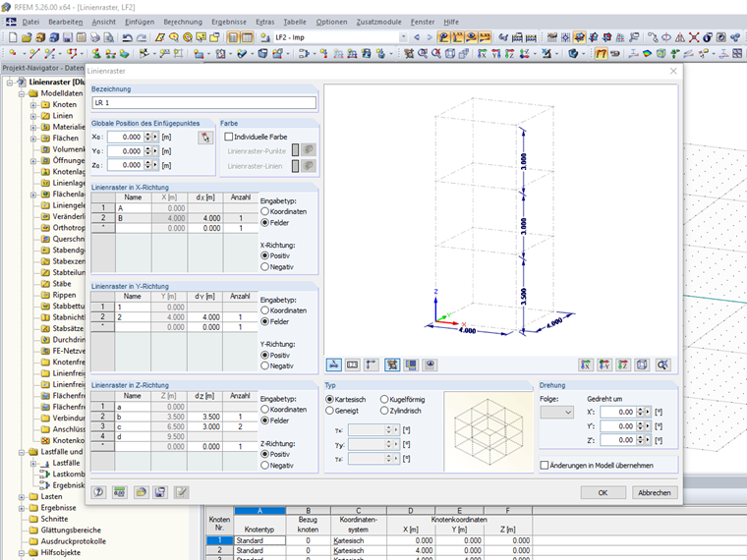Choose the Zylindrisch grid type
The width and height of the screenshot is (747, 560).
coord(384,412)
